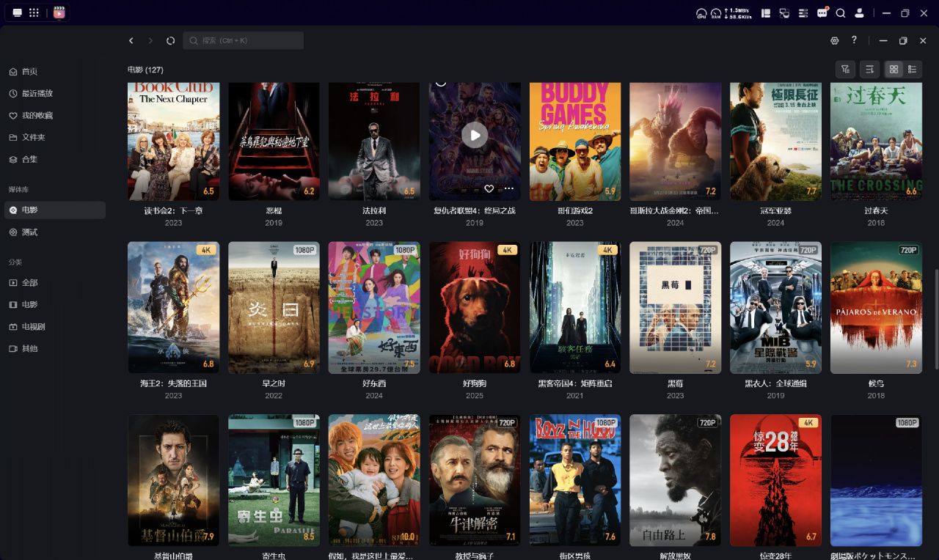
Task: Open the Boyz N the Hood poster
Action: click(x=575, y=480)
